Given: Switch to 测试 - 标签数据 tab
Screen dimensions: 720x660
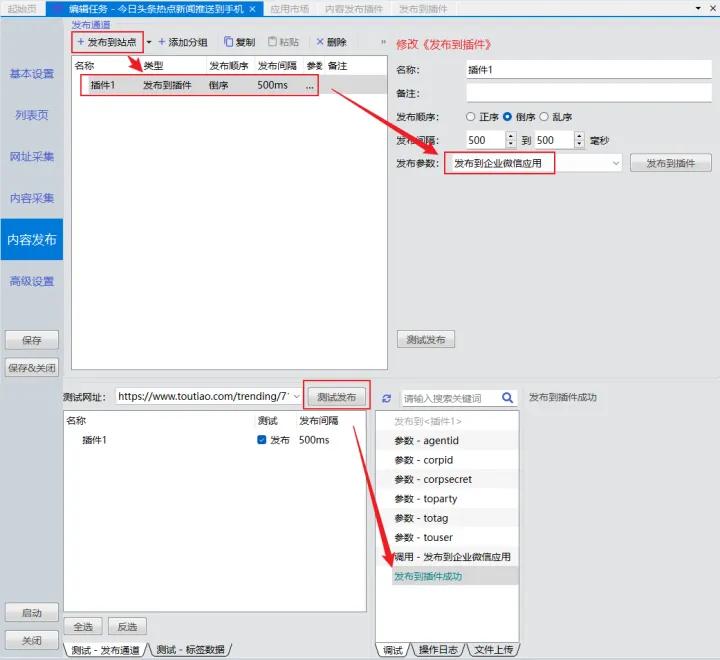Looking at the screenshot, I should pos(190,649).
